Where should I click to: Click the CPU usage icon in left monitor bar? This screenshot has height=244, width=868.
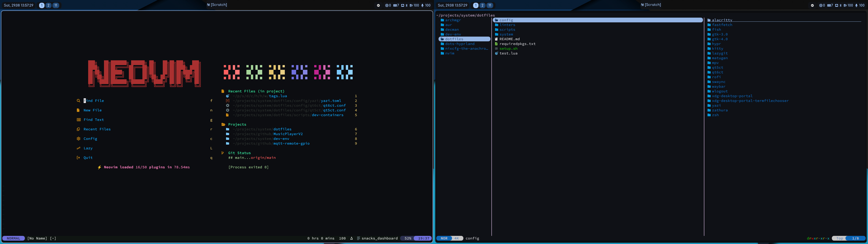coord(387,5)
